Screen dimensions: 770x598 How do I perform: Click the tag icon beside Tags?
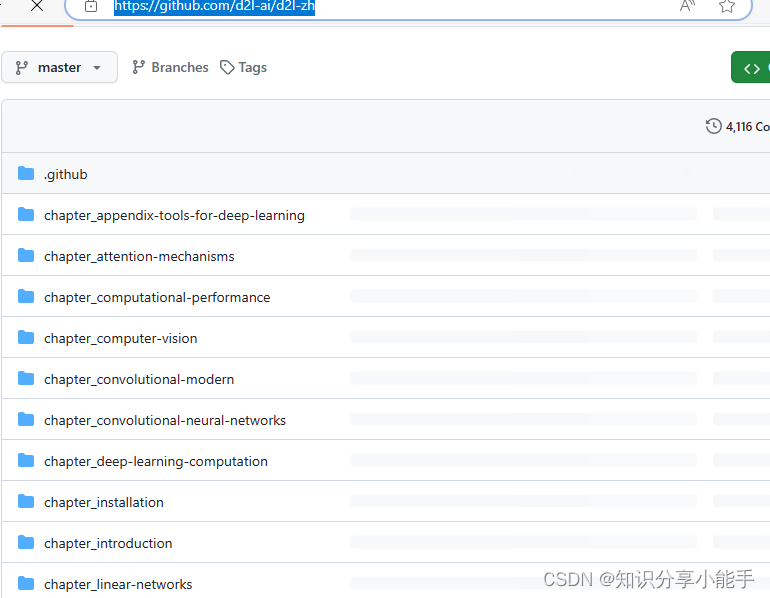point(227,67)
